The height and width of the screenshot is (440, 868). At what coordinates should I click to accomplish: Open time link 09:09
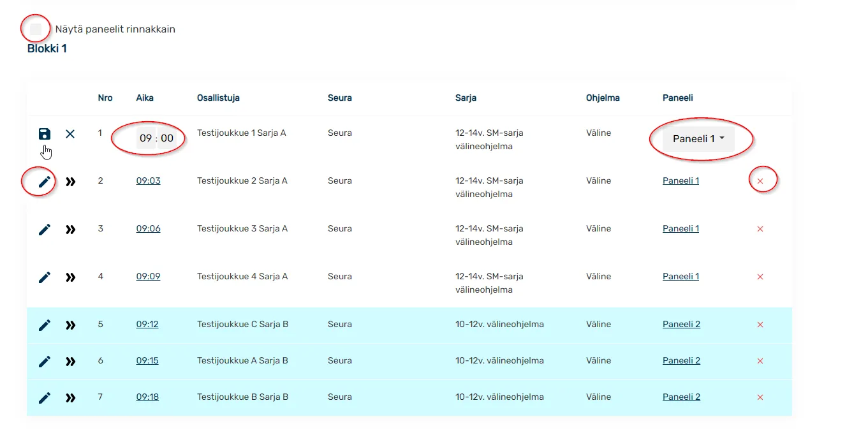[x=149, y=277]
